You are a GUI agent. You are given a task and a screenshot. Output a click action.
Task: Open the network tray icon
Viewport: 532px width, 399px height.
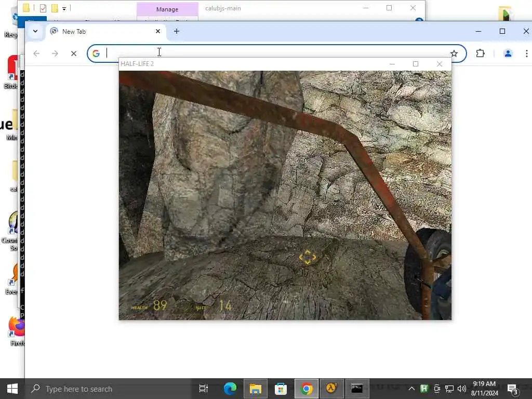[449, 389]
